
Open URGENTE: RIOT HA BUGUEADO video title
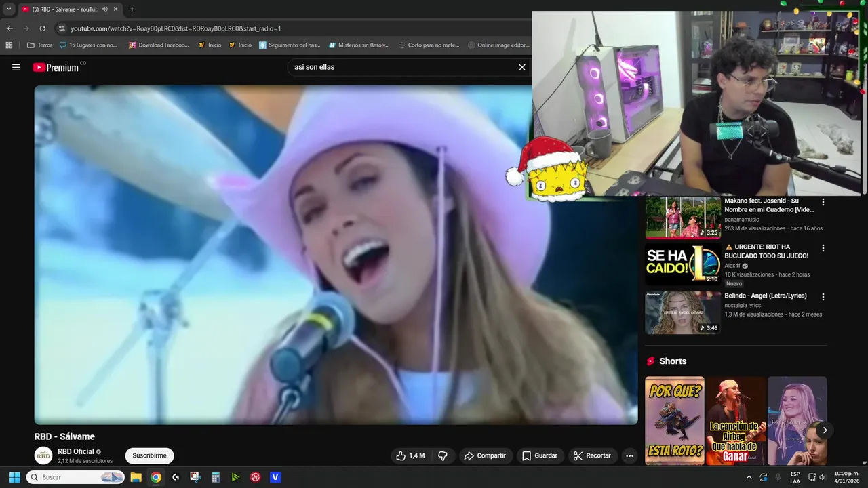click(x=766, y=251)
